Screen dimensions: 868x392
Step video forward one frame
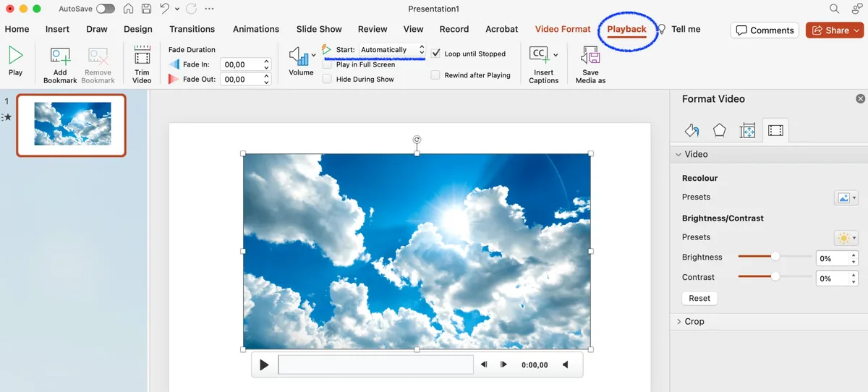[x=504, y=365]
